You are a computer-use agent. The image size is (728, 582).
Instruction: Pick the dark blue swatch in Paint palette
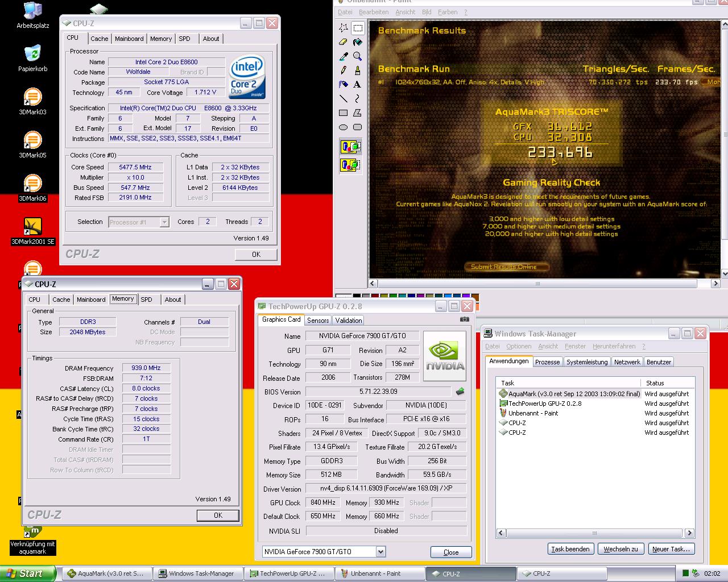click(x=411, y=296)
